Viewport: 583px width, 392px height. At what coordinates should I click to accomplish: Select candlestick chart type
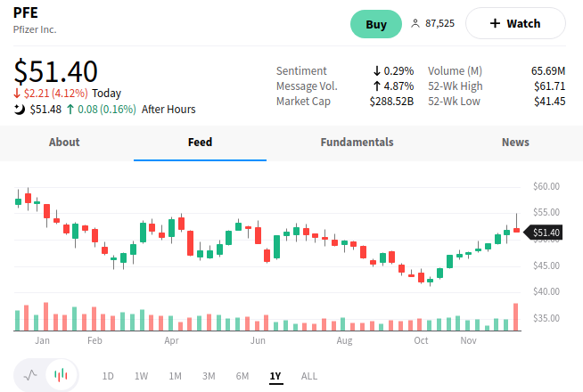click(61, 375)
